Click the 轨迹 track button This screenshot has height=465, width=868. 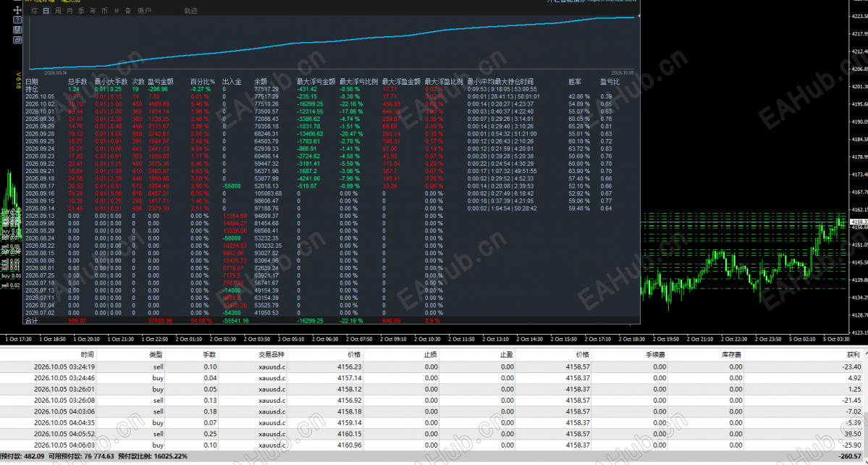point(190,11)
